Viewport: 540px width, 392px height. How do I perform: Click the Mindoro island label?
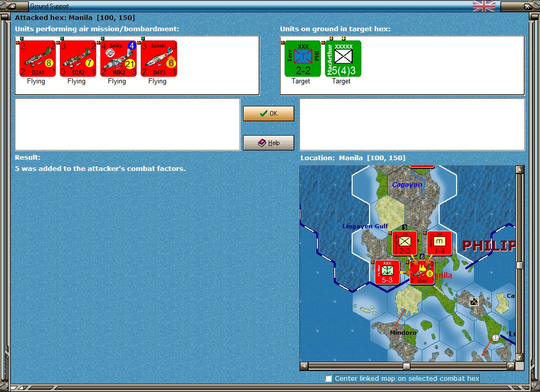coord(403,333)
